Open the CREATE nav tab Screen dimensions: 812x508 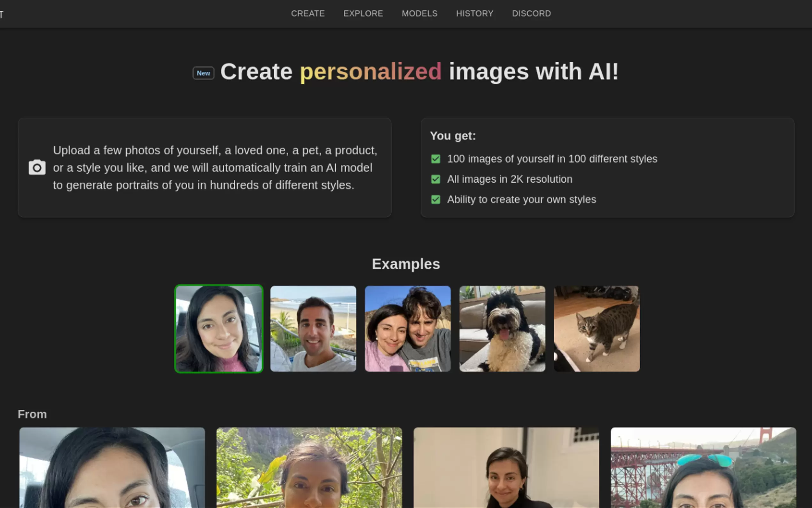[x=308, y=13]
